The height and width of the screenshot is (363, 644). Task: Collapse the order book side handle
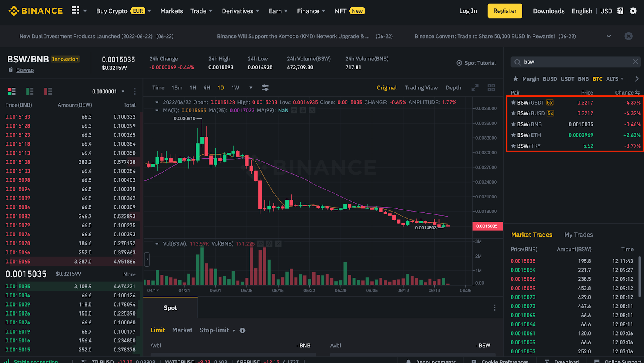(x=147, y=260)
